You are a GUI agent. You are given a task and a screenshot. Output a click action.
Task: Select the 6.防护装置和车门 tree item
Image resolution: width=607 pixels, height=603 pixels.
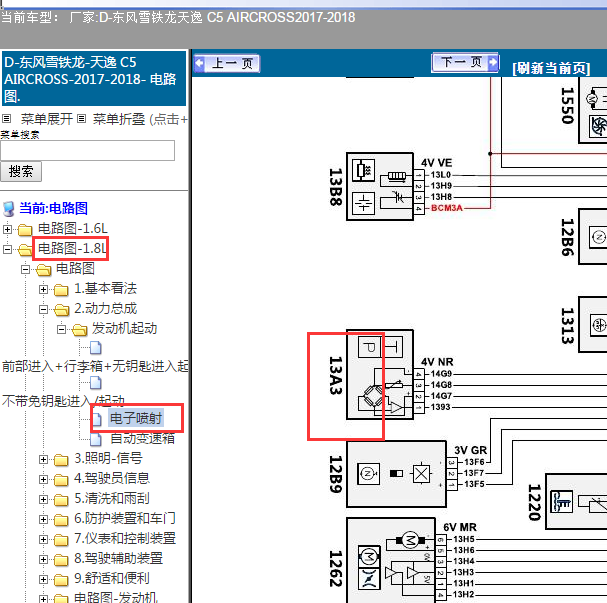tap(125, 518)
